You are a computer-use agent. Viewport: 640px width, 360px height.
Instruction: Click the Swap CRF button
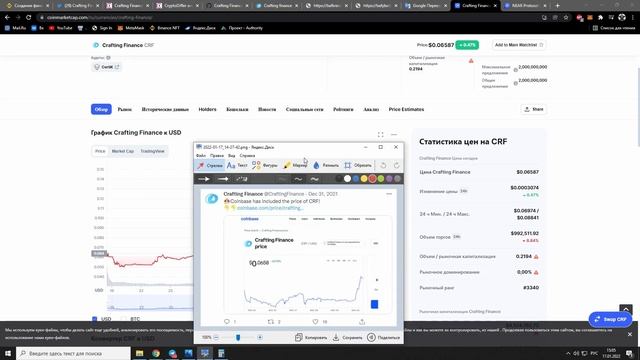point(610,319)
